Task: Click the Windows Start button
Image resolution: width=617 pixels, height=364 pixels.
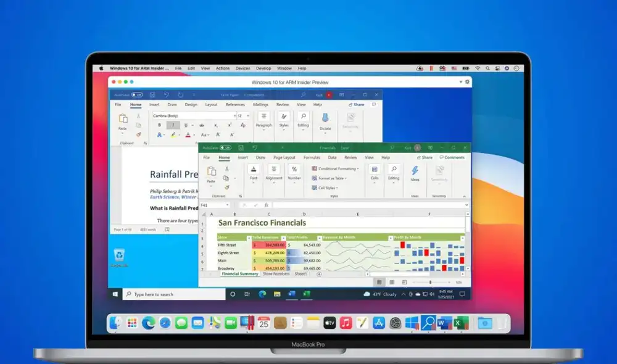Action: click(x=115, y=294)
